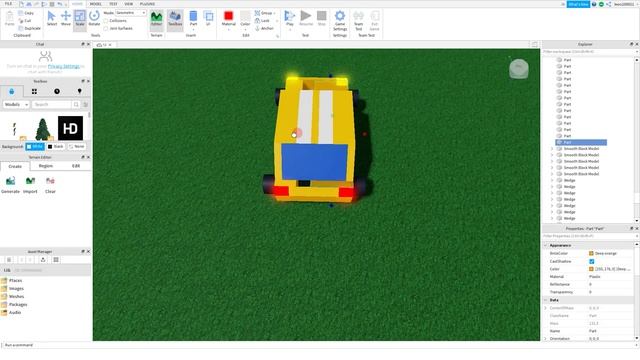The height and width of the screenshot is (360, 640).
Task: Collapse the Appearance properties section
Action: point(546,245)
